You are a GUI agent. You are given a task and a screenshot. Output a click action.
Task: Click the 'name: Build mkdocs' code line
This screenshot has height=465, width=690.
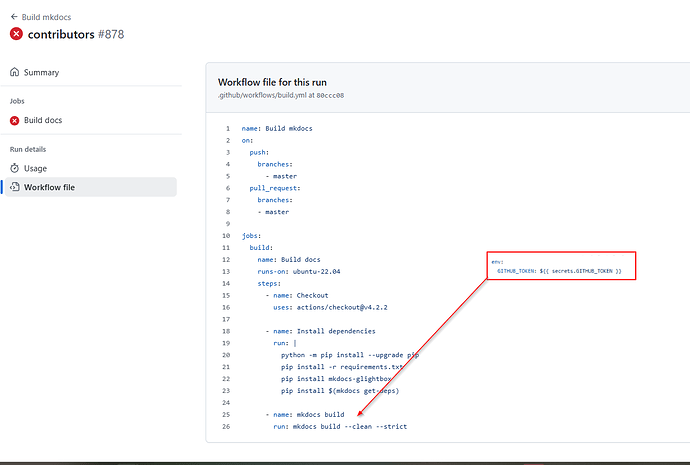[x=277, y=128]
